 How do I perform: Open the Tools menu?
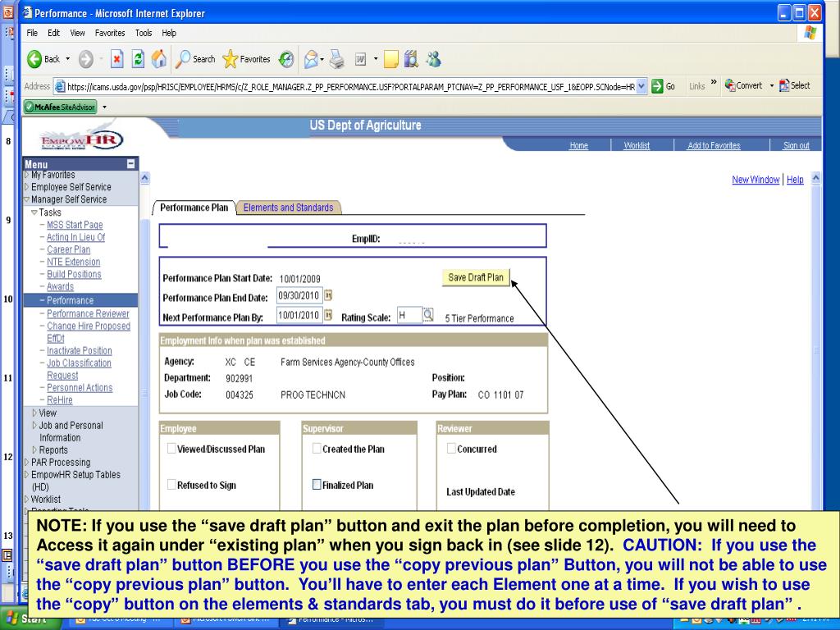(144, 33)
